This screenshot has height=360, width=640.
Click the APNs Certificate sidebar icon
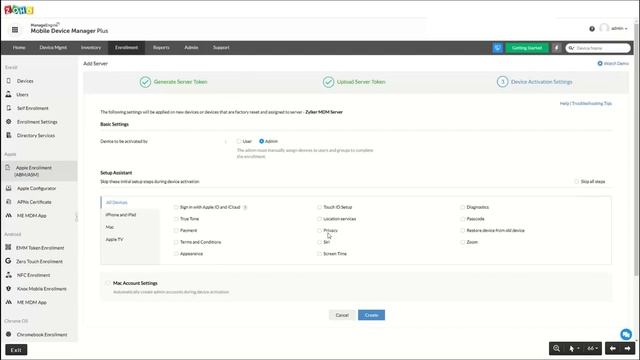pos(9,202)
